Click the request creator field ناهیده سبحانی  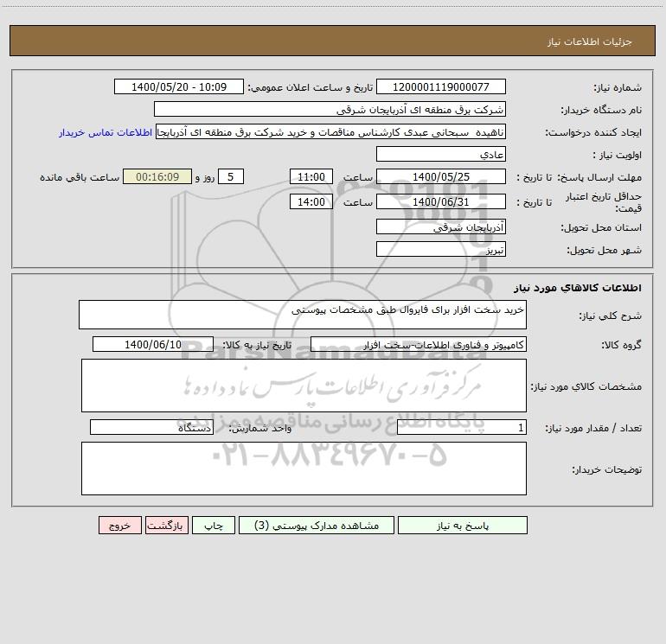330,132
